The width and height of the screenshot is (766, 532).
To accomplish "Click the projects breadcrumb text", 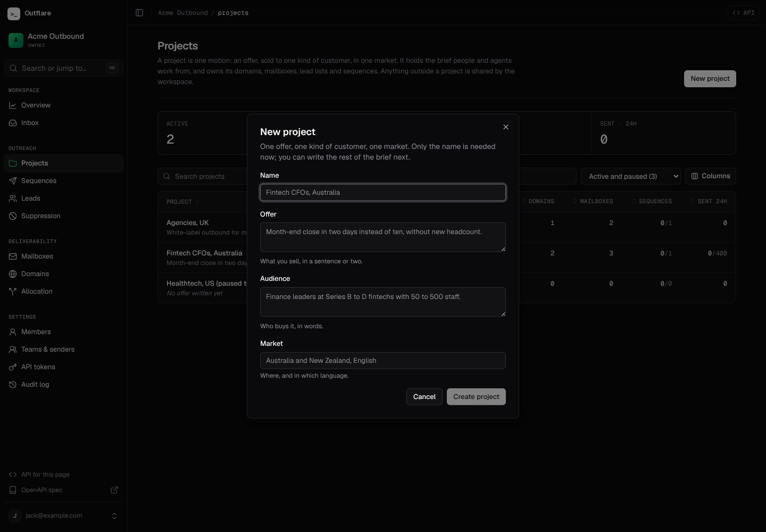I will coord(233,13).
